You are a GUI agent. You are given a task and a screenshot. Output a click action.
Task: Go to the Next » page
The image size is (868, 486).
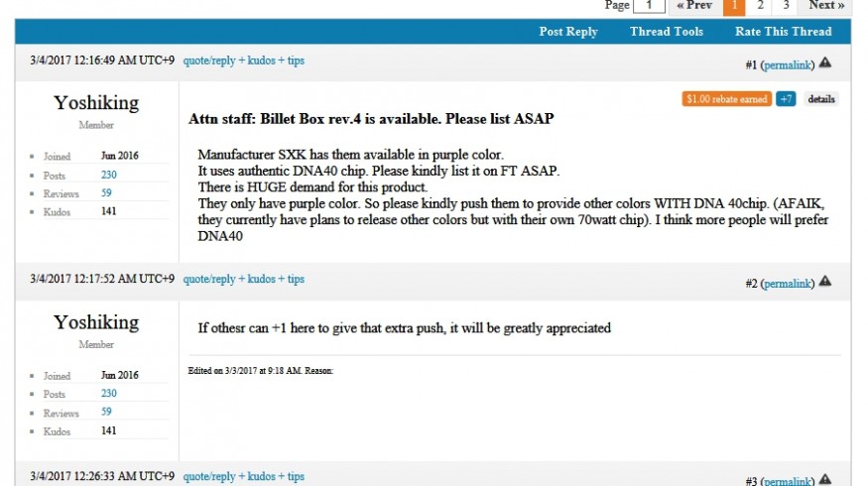click(826, 5)
